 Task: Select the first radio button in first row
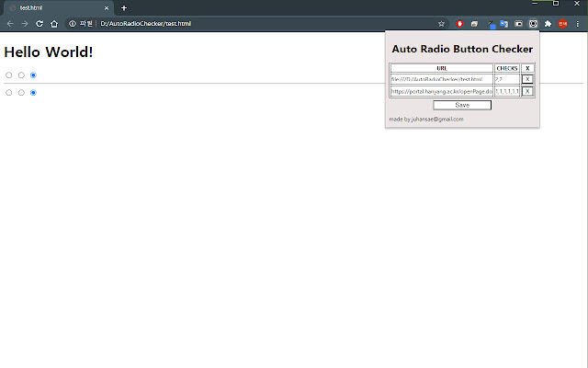9,75
